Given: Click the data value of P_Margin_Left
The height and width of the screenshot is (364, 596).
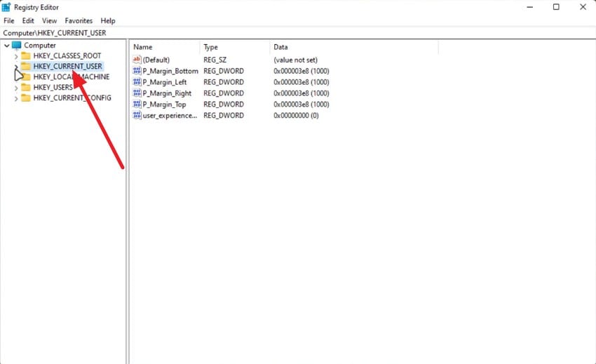Looking at the screenshot, I should 302,82.
